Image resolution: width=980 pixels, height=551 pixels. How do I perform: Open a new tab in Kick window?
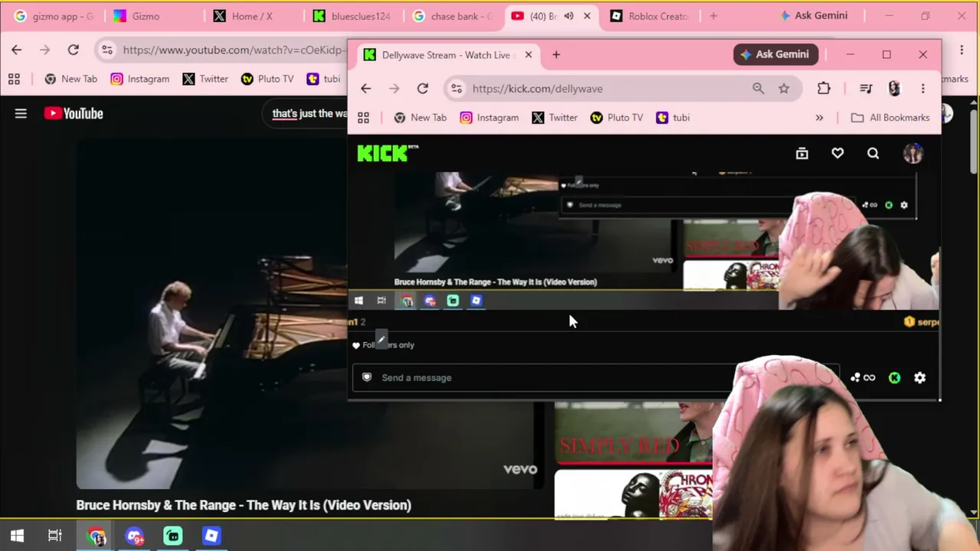click(x=556, y=55)
